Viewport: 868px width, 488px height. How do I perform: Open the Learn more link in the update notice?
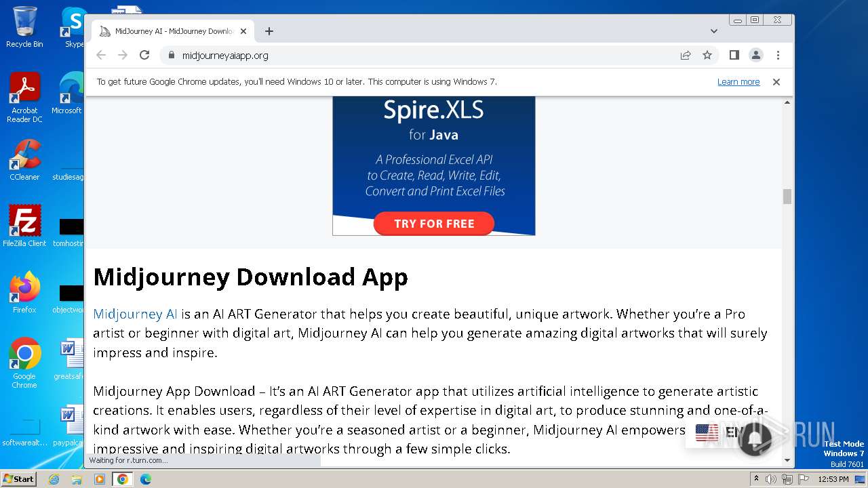click(x=738, y=82)
